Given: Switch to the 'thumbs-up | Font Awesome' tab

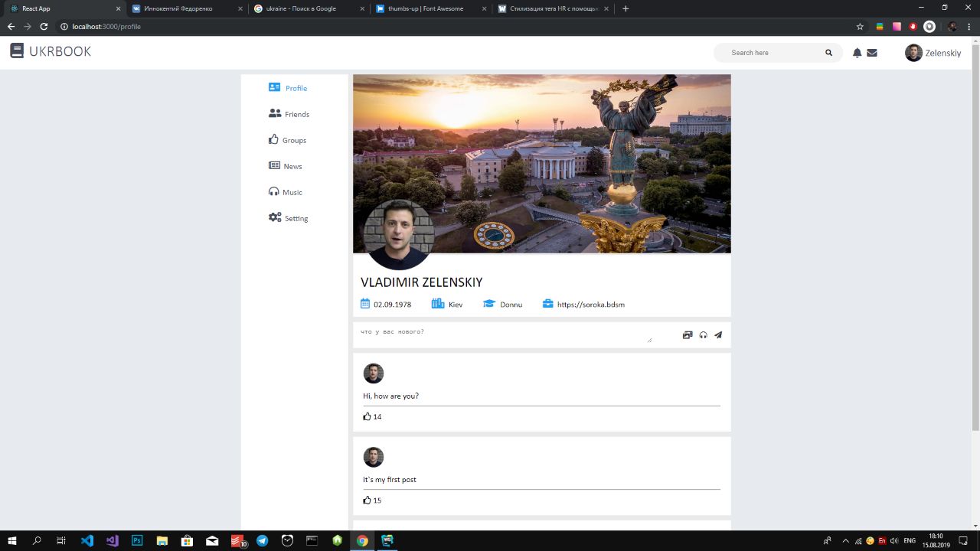Looking at the screenshot, I should [430, 8].
